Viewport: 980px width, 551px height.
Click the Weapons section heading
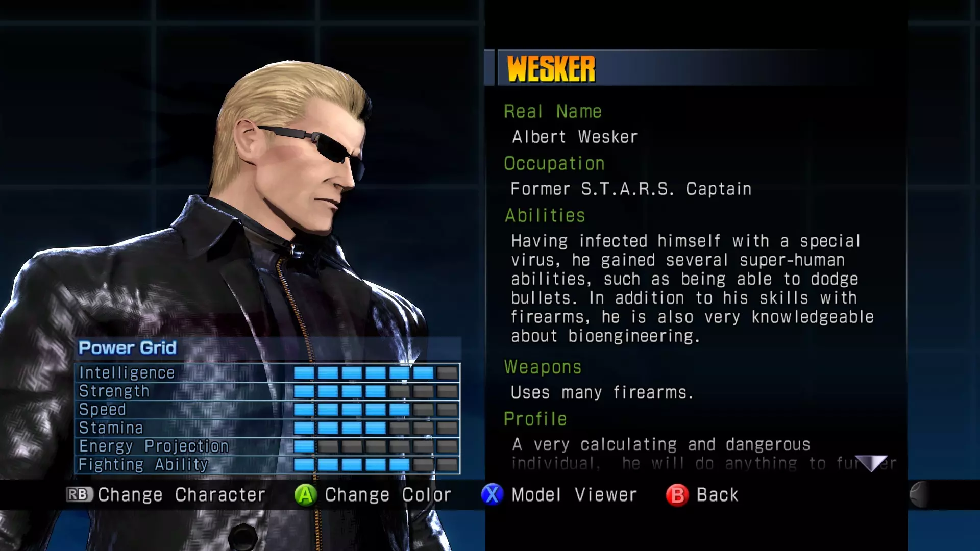click(x=543, y=367)
